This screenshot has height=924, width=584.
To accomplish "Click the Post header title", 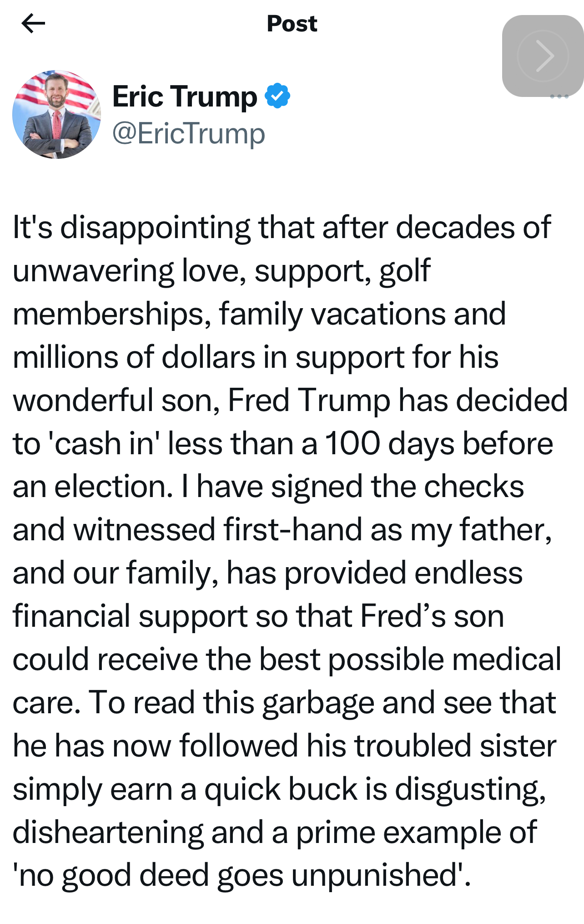I will pyautogui.click(x=292, y=24).
